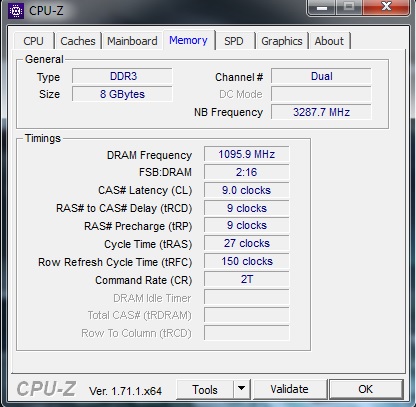Click the tRCD 9 clocks value
Image resolution: width=416 pixels, height=407 pixels.
pos(247,208)
